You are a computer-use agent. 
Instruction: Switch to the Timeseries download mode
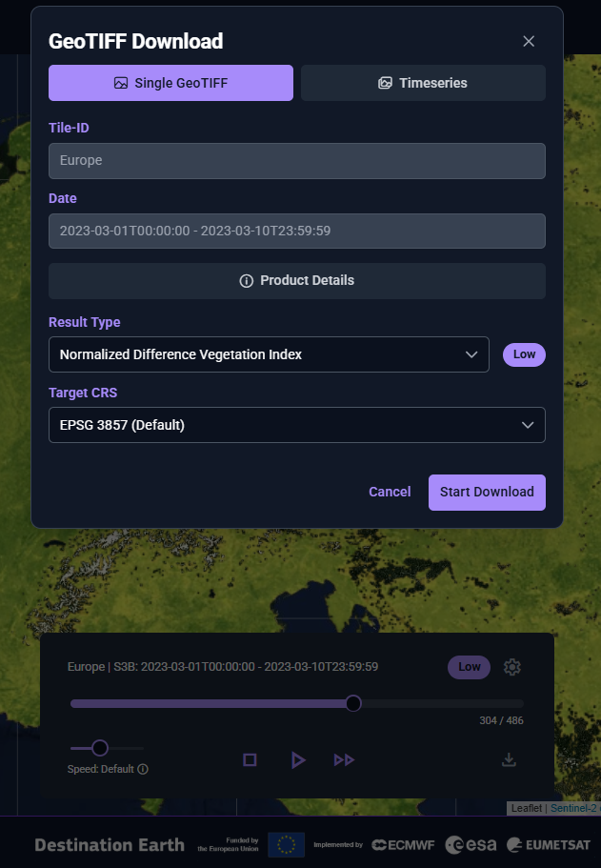click(423, 83)
